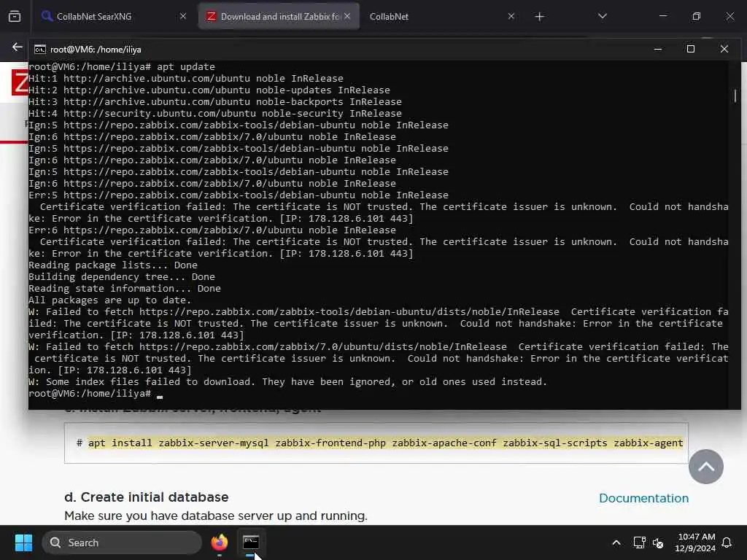
Task: Minimize the Firefox browser window
Action: (662, 16)
